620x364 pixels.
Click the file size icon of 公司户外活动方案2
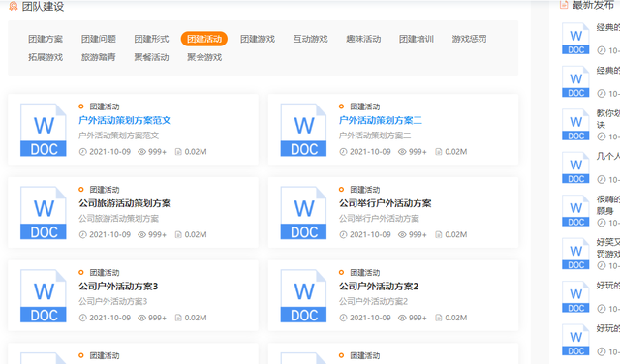click(438, 318)
